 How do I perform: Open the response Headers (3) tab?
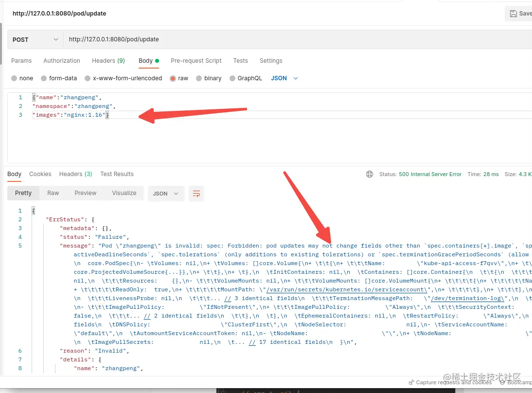75,174
